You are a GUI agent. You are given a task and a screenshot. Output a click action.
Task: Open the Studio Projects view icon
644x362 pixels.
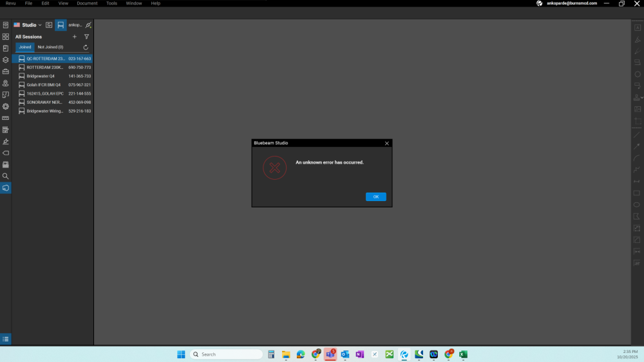(x=49, y=25)
